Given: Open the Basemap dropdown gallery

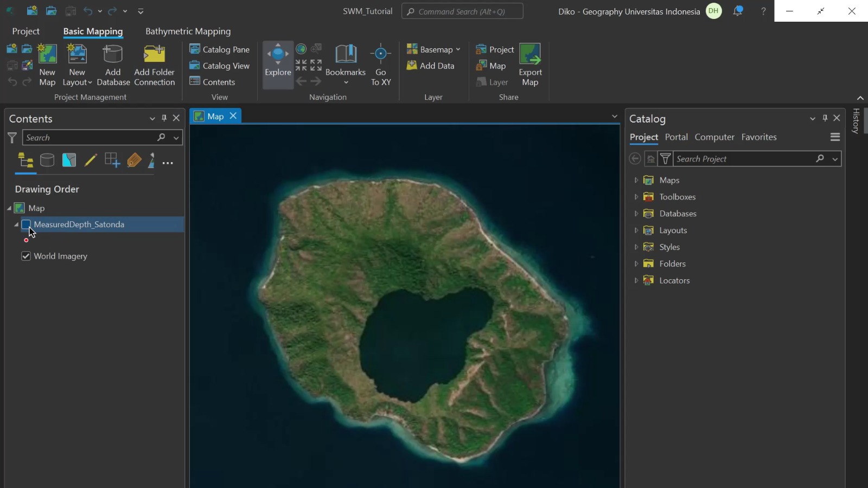Looking at the screenshot, I should click(x=433, y=49).
